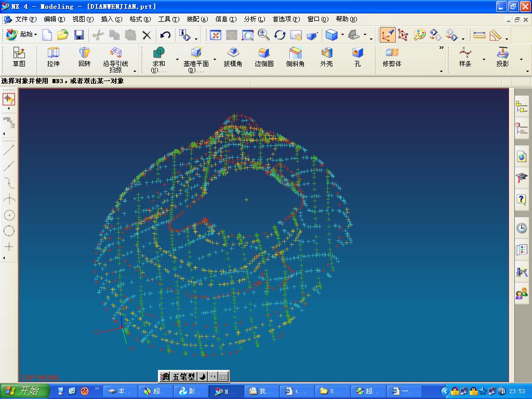This screenshot has height=399, width=532.
Task: Click the 投影 (Project) tool
Action: [502, 57]
